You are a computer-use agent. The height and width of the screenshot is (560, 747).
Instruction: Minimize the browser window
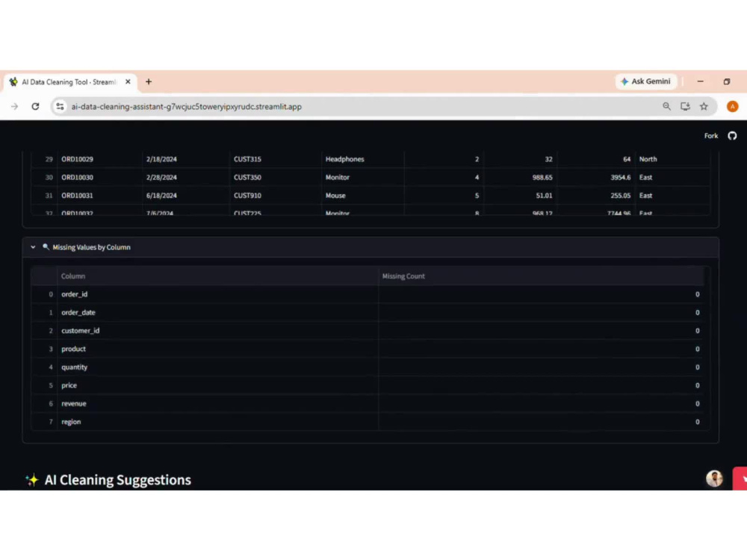point(700,81)
